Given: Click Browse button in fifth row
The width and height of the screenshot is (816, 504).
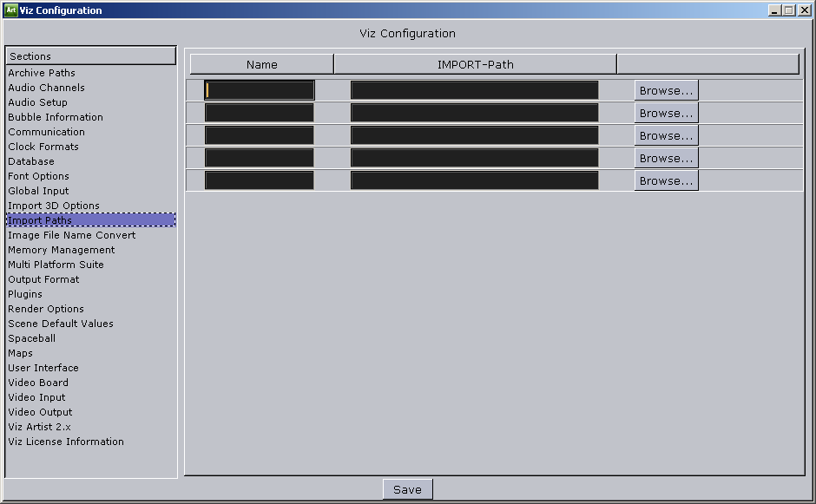Looking at the screenshot, I should (666, 180).
